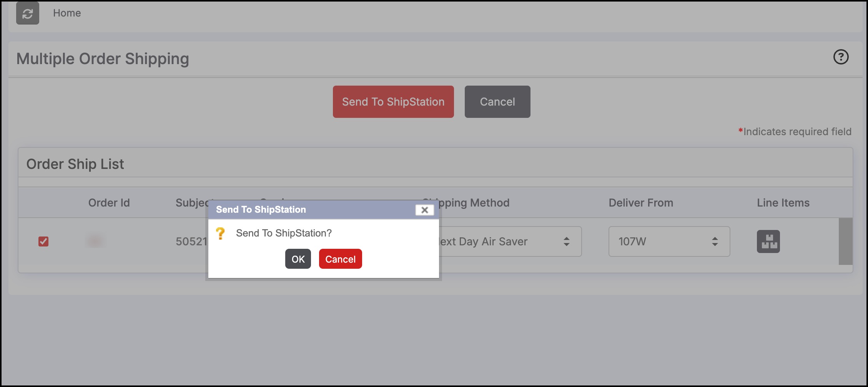Click the Deliver From column header

[641, 203]
